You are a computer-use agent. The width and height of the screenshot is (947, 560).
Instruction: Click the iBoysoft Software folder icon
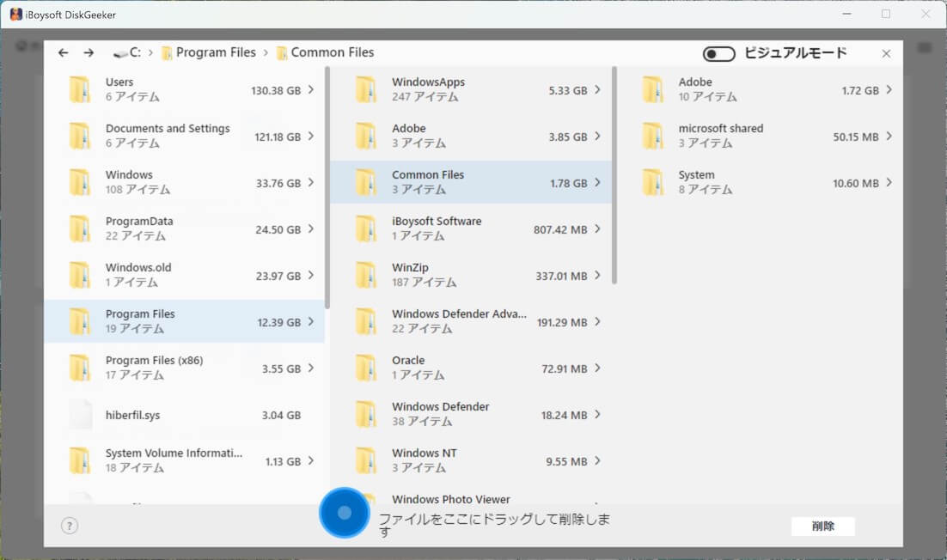(x=367, y=228)
